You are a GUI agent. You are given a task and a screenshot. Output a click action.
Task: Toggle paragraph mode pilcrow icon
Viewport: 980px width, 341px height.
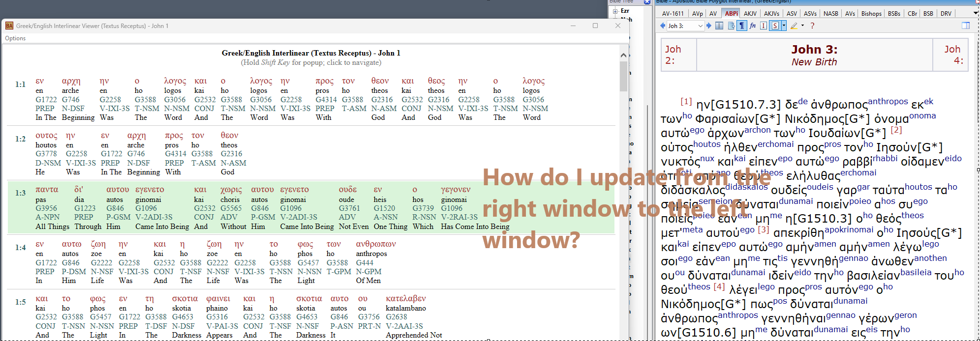(742, 26)
